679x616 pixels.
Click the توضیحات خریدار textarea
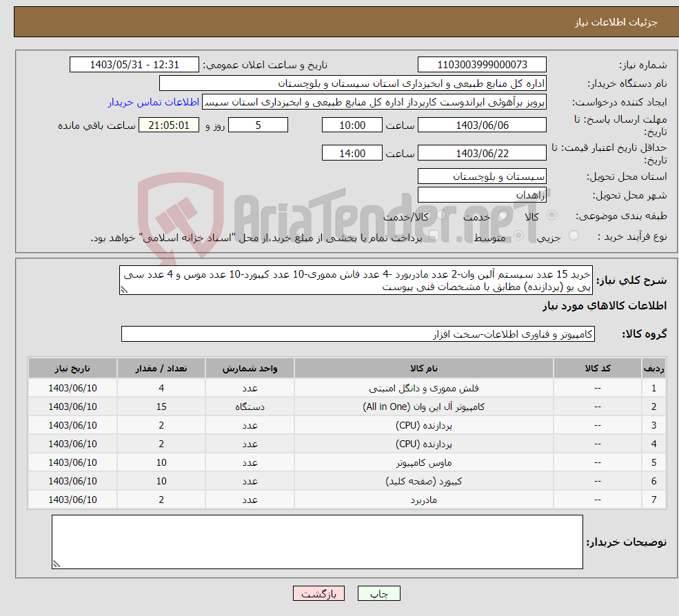coord(317,542)
